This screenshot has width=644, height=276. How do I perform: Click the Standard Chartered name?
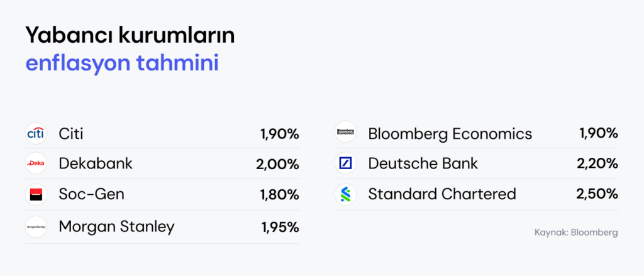442,194
